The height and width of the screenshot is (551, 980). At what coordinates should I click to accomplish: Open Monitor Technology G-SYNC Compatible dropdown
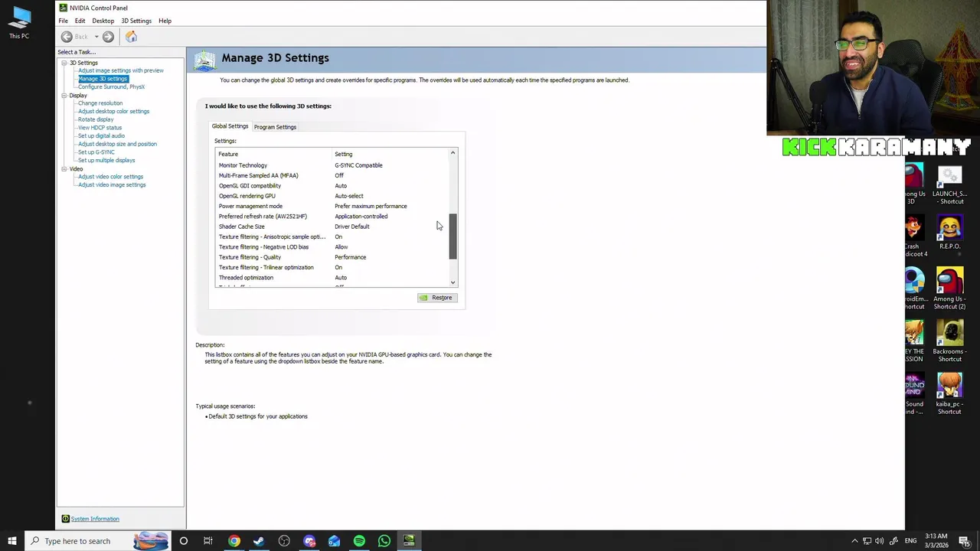pyautogui.click(x=358, y=165)
